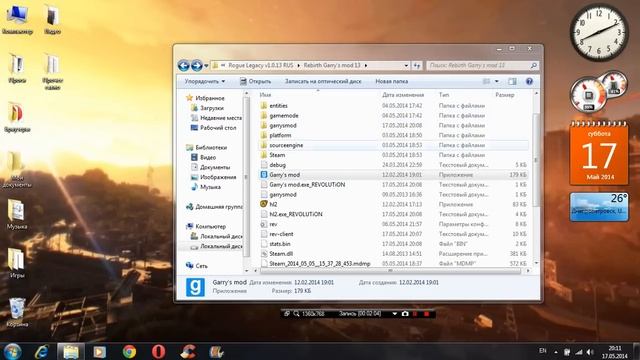This screenshot has height=360, width=640.
Task: Launch Opera from the taskbar
Action: [158, 351]
